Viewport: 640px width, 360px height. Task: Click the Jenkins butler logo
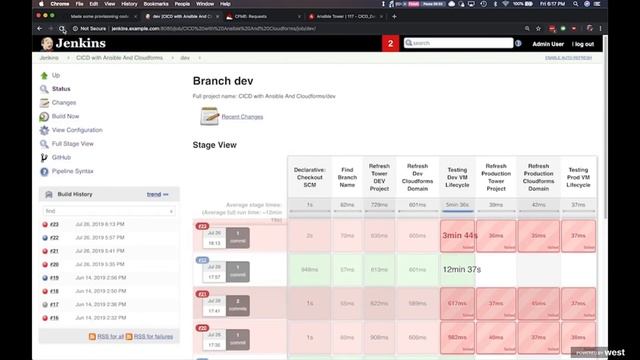tap(47, 43)
